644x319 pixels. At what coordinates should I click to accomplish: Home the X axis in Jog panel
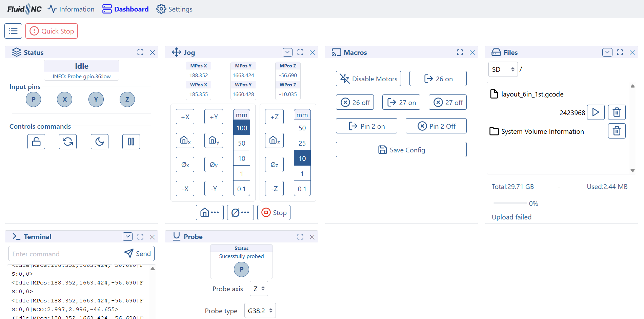tap(185, 140)
